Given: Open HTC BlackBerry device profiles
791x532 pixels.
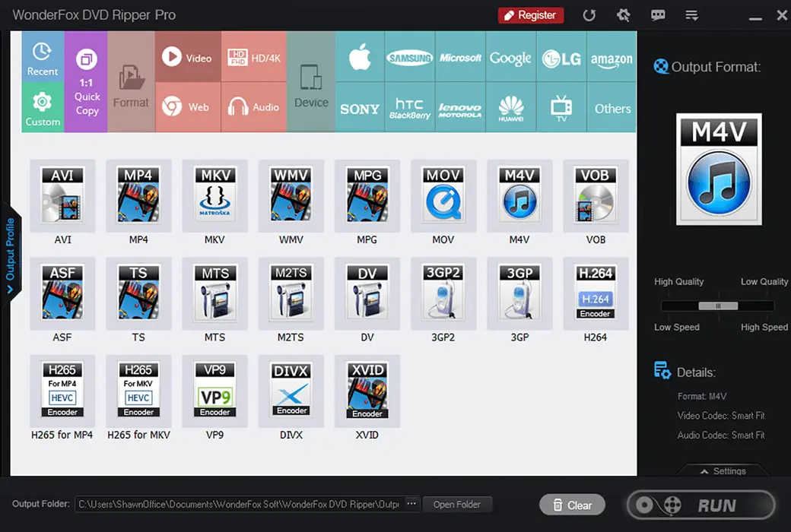Looking at the screenshot, I should (x=410, y=107).
